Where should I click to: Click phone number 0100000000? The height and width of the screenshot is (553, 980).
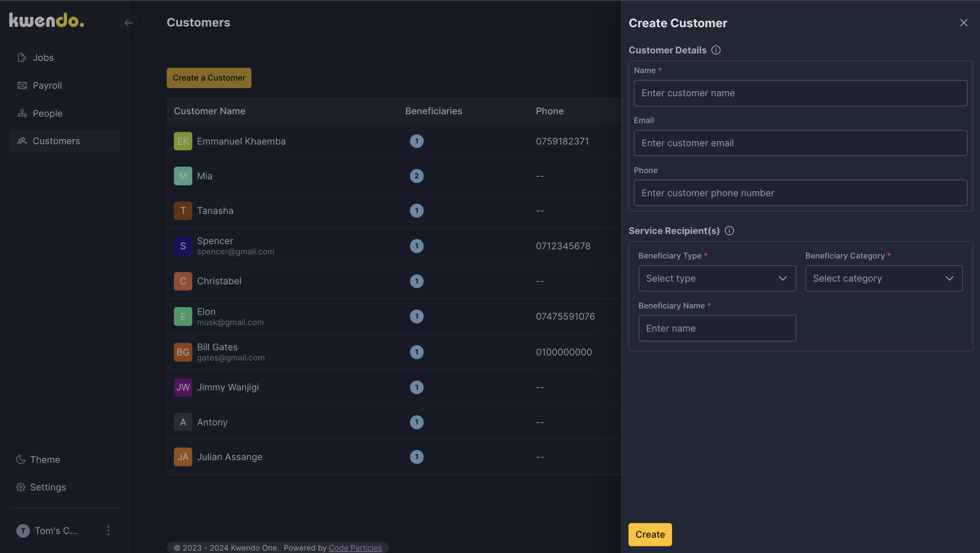[x=564, y=352]
